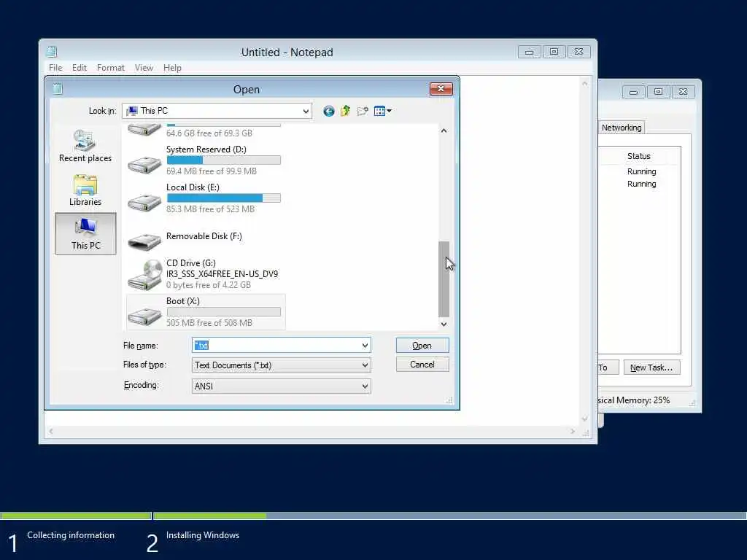
Task: Click Local Disk (E:) usage bar
Action: (x=223, y=198)
